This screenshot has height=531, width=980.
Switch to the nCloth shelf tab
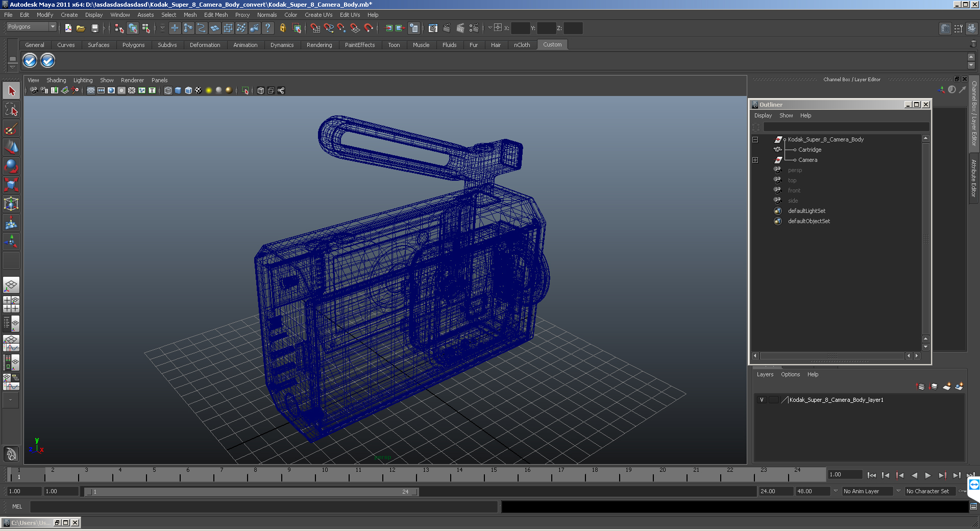tap(522, 45)
